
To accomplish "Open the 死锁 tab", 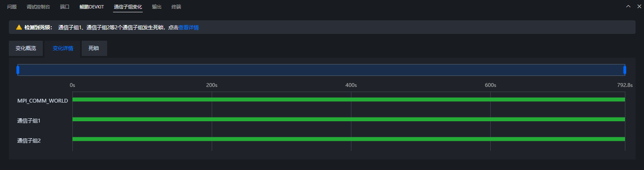I will [94, 48].
